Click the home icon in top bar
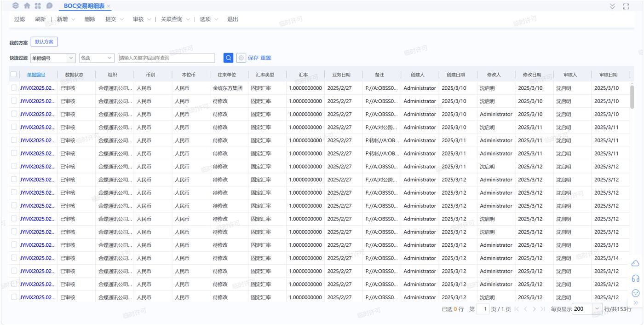 27,6
